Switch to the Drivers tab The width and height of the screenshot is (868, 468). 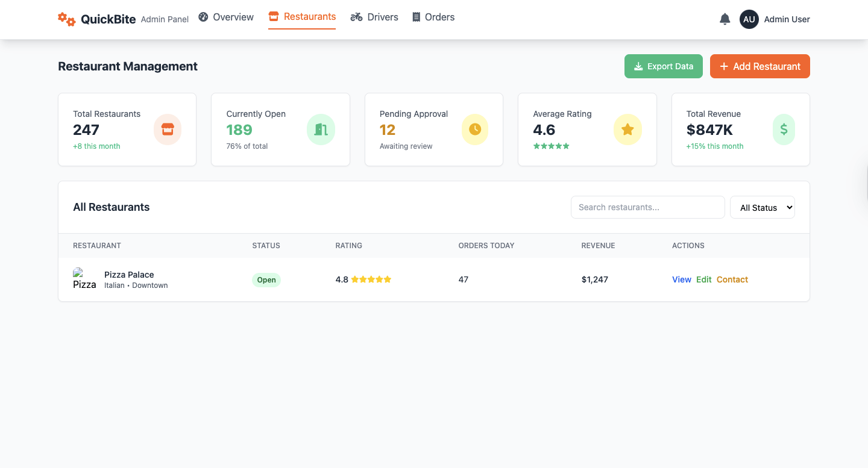[x=374, y=17]
